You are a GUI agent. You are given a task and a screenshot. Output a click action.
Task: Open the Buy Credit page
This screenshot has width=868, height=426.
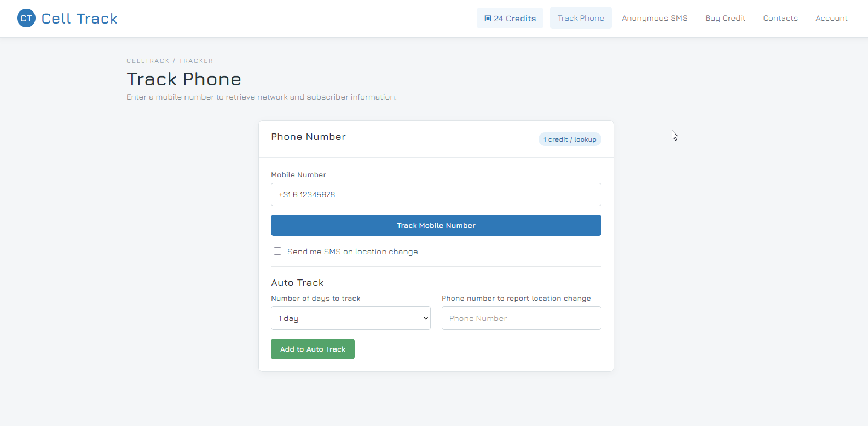(x=725, y=18)
